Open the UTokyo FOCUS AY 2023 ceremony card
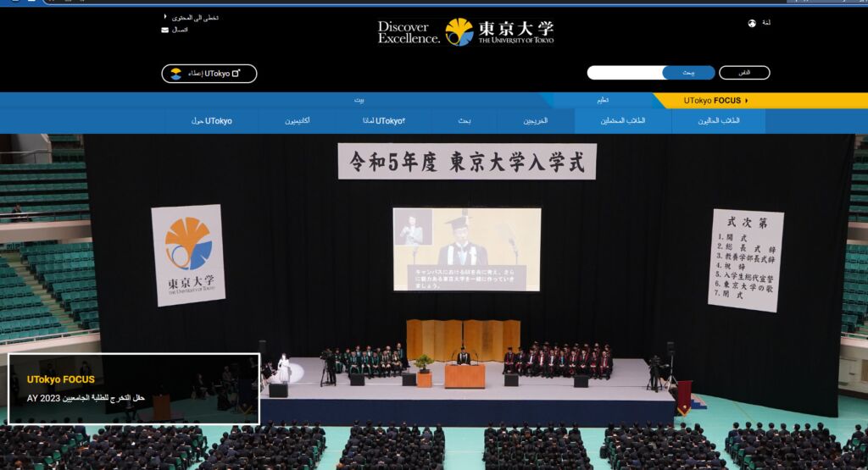Screen dimensions: 868x470 (x=134, y=389)
